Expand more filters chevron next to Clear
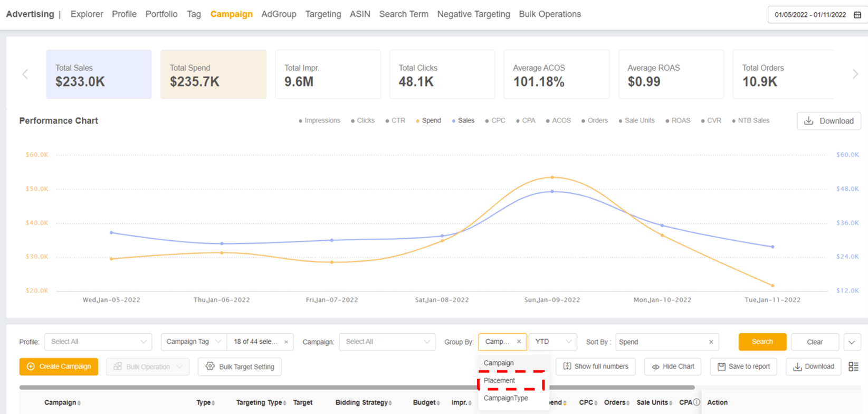The width and height of the screenshot is (868, 414). [x=852, y=342]
